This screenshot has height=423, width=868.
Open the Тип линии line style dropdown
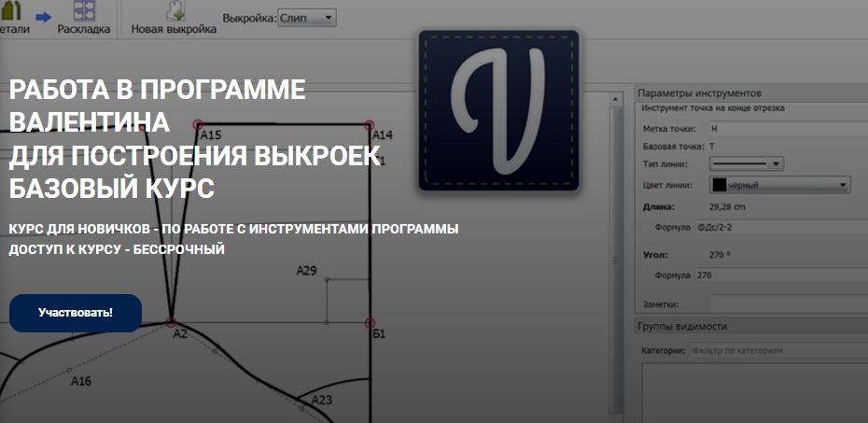747,164
